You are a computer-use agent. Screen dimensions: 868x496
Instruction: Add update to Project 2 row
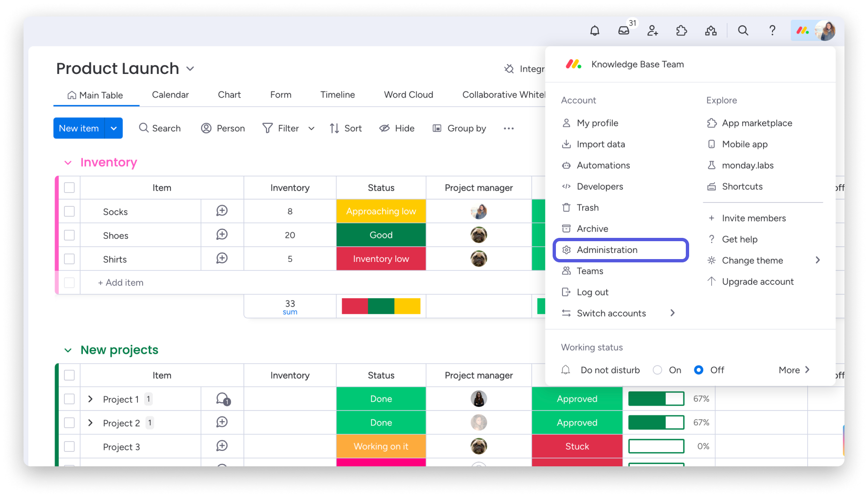tap(222, 422)
